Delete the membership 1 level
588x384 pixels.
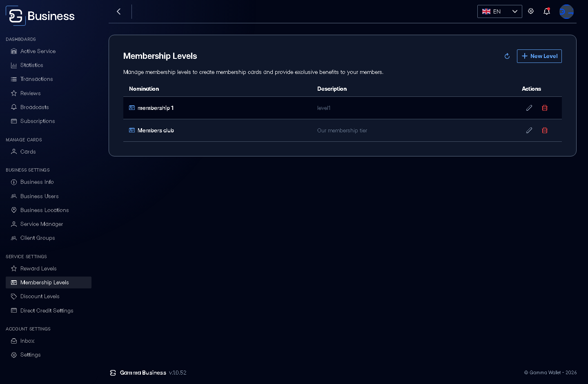click(545, 108)
